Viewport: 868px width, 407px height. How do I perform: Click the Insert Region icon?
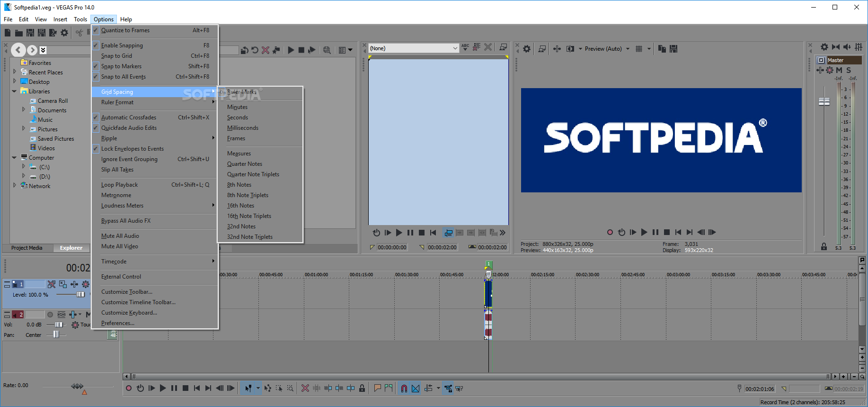[x=389, y=388]
